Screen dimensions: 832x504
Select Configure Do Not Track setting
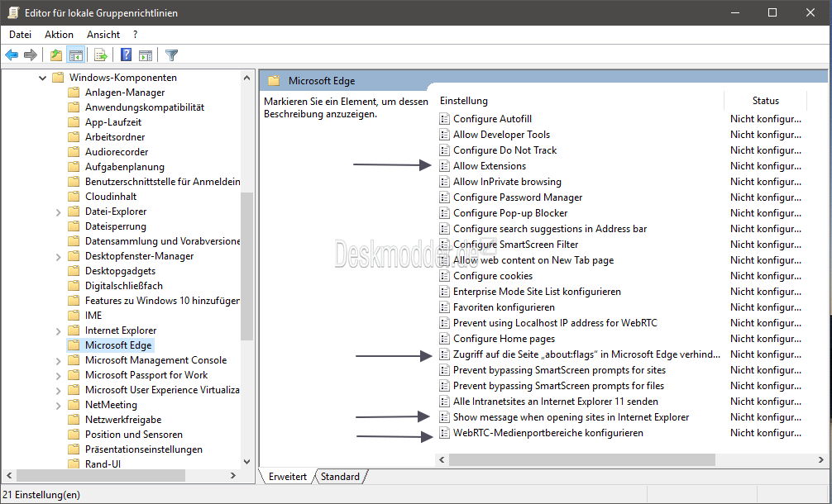pos(504,150)
